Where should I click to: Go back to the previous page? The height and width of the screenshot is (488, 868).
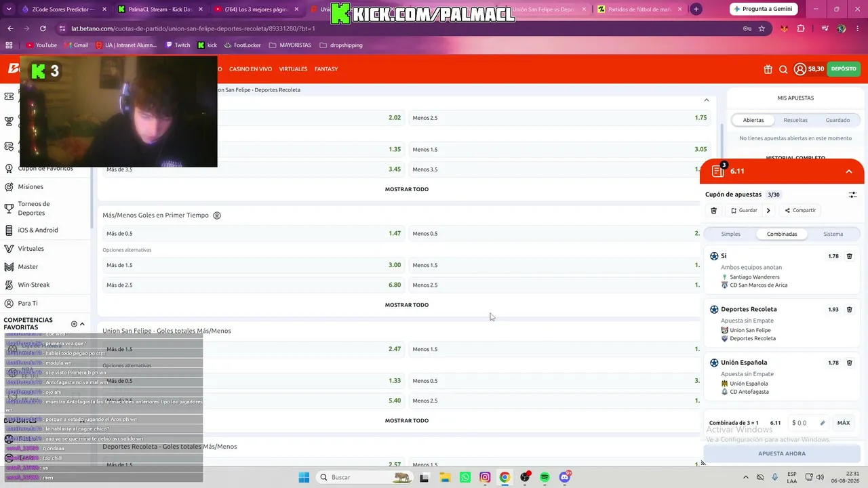coord(10,28)
